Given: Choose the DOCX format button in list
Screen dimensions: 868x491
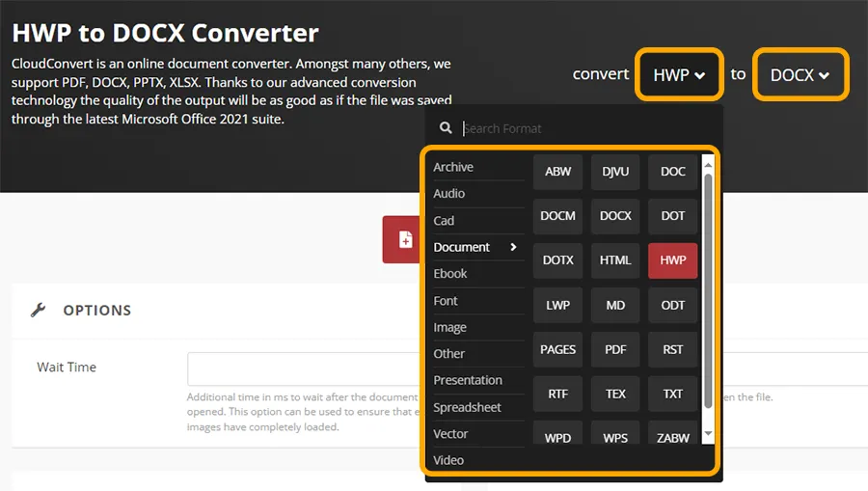Looking at the screenshot, I should (x=615, y=216).
